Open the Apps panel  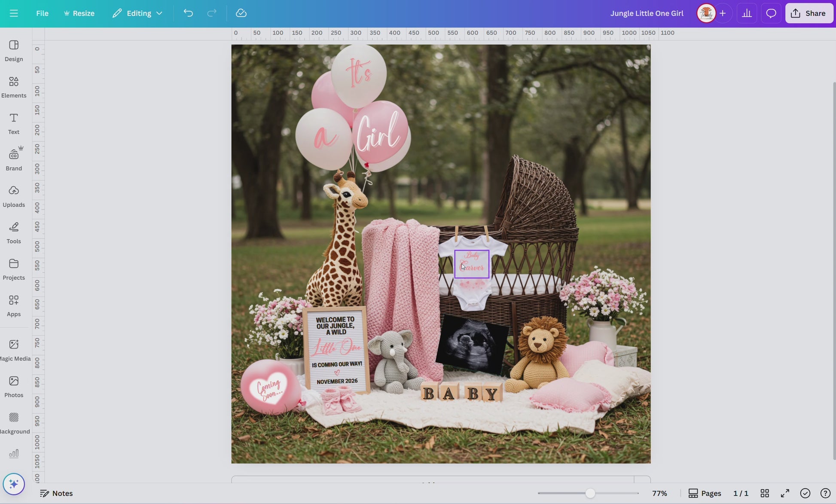[x=14, y=306]
